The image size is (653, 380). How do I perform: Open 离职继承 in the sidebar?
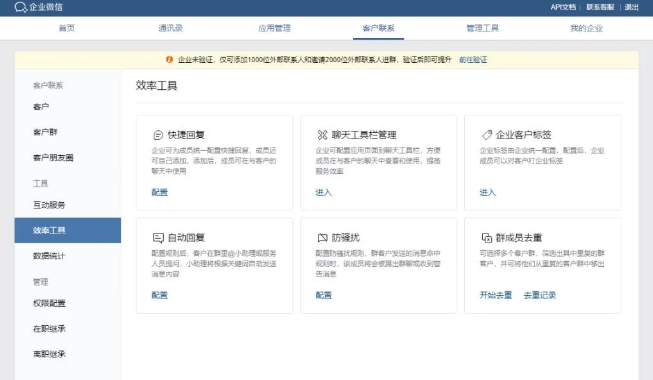[x=49, y=354]
